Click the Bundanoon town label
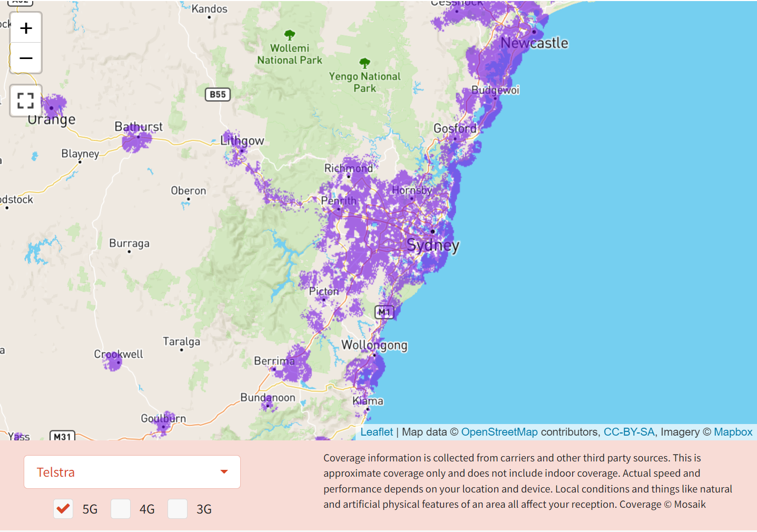757x532 pixels. (268, 398)
